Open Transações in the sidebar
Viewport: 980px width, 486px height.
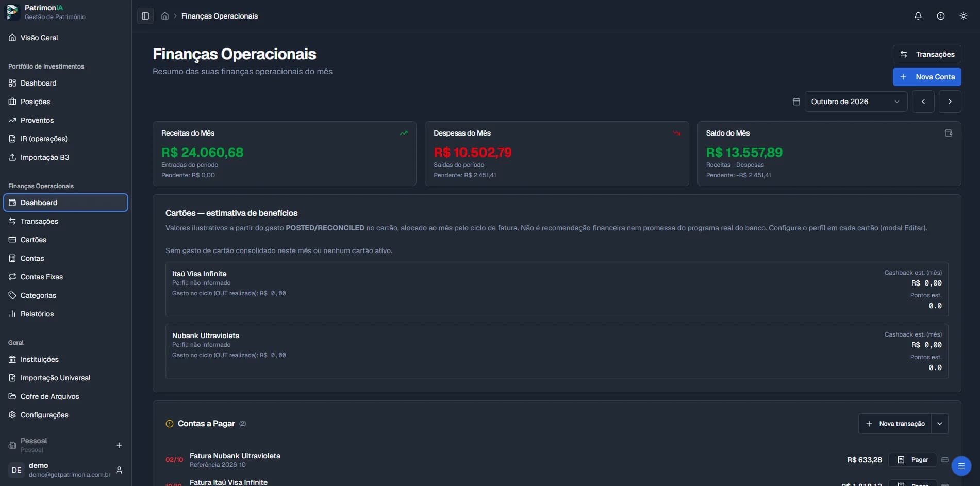click(65, 221)
